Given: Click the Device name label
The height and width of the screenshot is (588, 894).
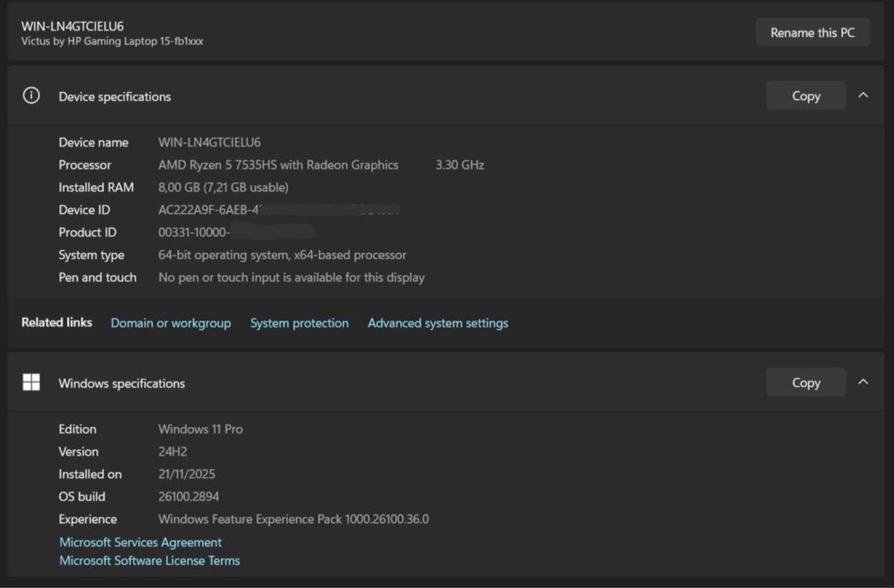Looking at the screenshot, I should click(x=94, y=142).
